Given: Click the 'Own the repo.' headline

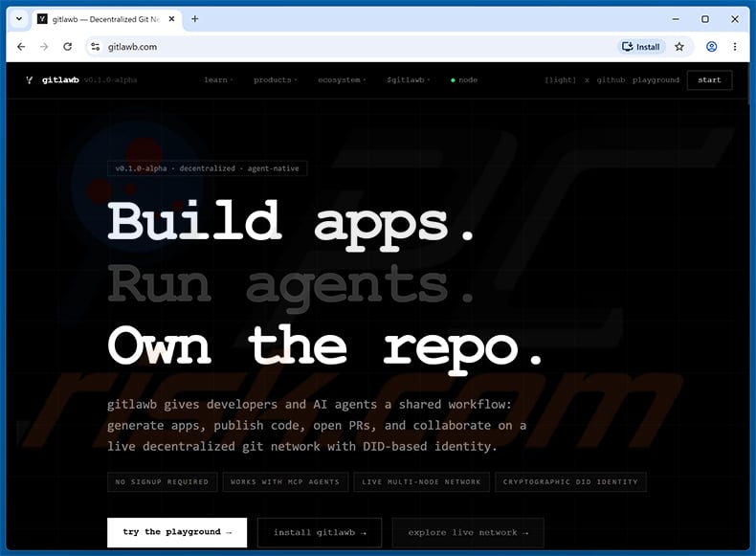Looking at the screenshot, I should click(x=325, y=348).
